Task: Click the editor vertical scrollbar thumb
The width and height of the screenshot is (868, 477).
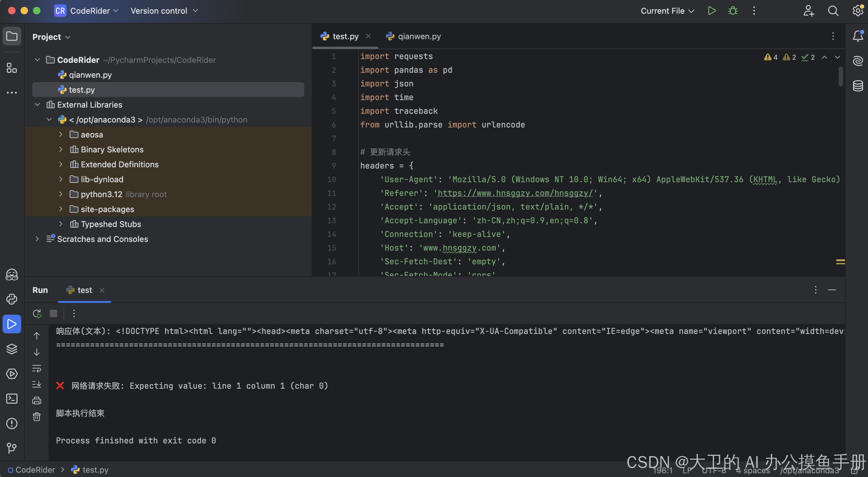Action: [840, 76]
